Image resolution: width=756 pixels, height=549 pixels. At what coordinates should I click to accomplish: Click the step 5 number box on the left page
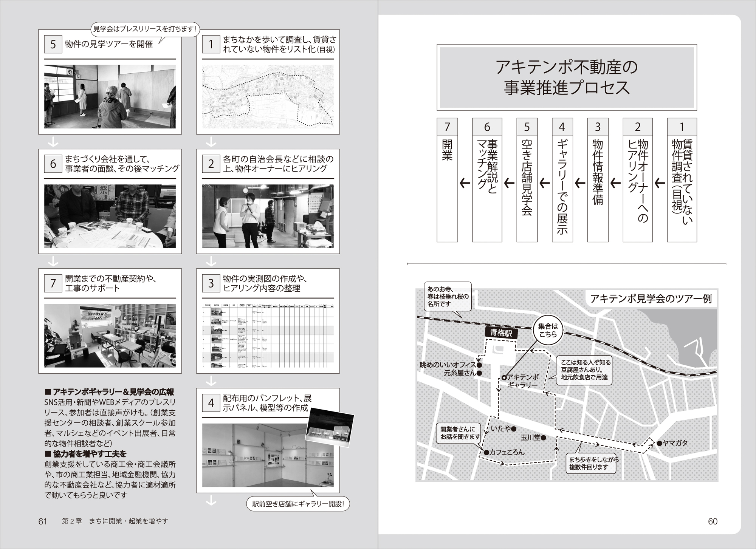coord(53,45)
